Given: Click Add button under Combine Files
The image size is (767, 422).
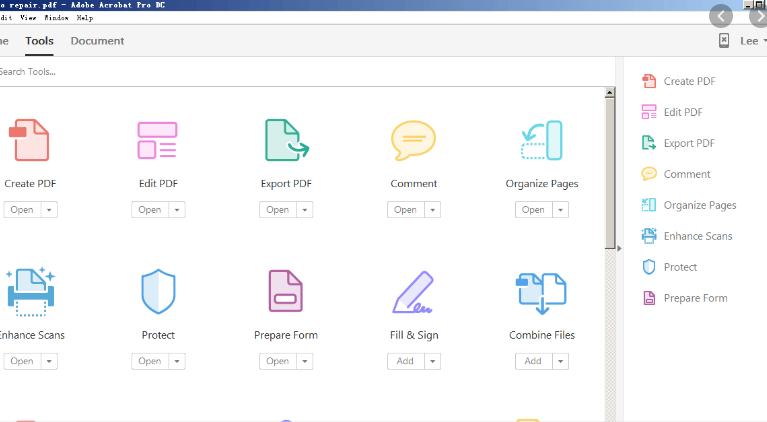Looking at the screenshot, I should click(534, 361).
